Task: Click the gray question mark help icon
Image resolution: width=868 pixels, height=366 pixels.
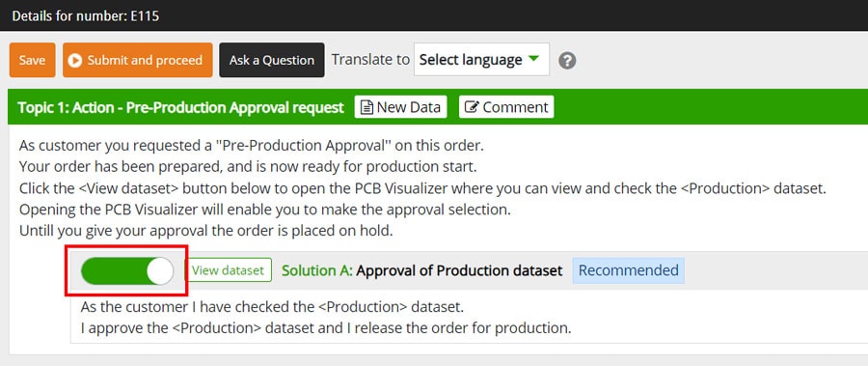Action: [x=567, y=61]
